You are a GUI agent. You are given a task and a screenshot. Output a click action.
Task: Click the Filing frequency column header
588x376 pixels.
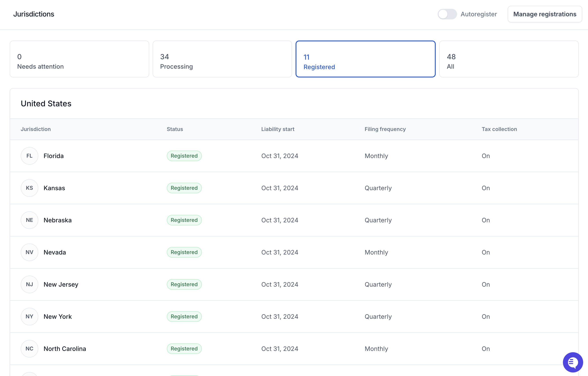tap(385, 129)
